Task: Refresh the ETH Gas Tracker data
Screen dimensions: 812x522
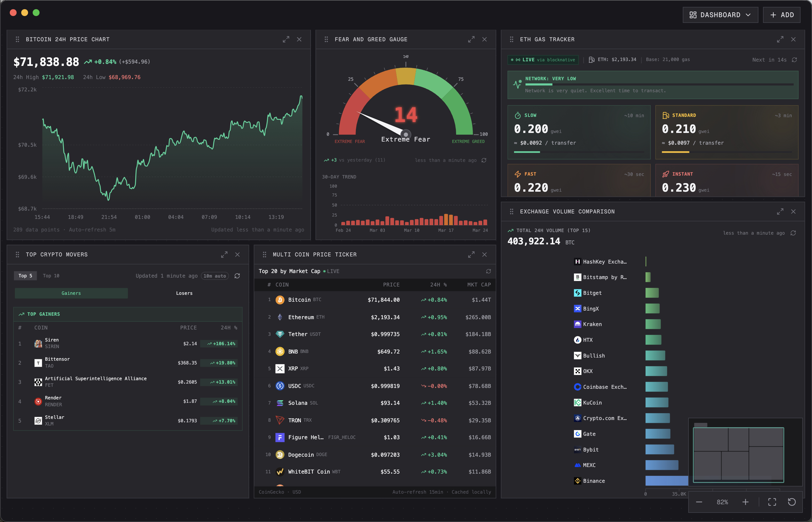Action: pyautogui.click(x=794, y=59)
